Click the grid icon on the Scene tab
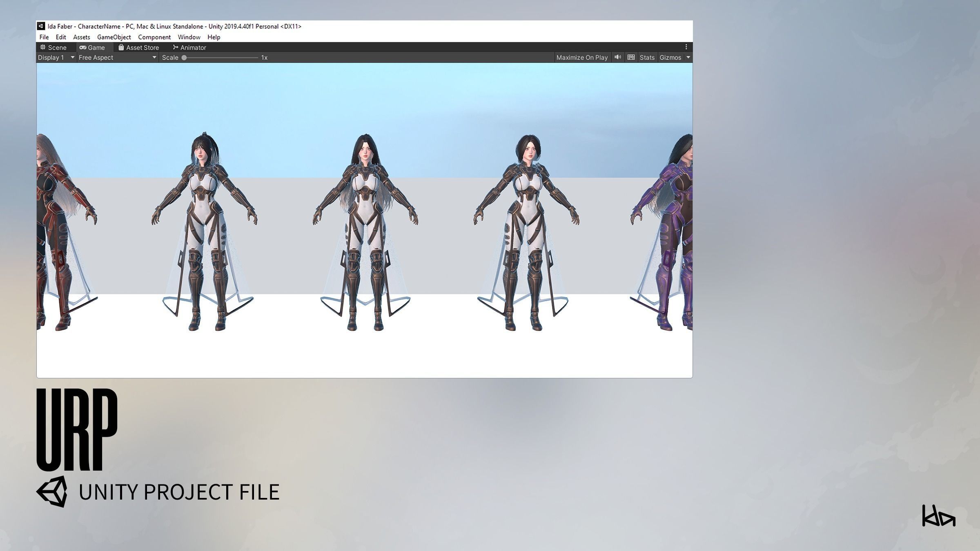This screenshot has width=980, height=551. coord(42,47)
